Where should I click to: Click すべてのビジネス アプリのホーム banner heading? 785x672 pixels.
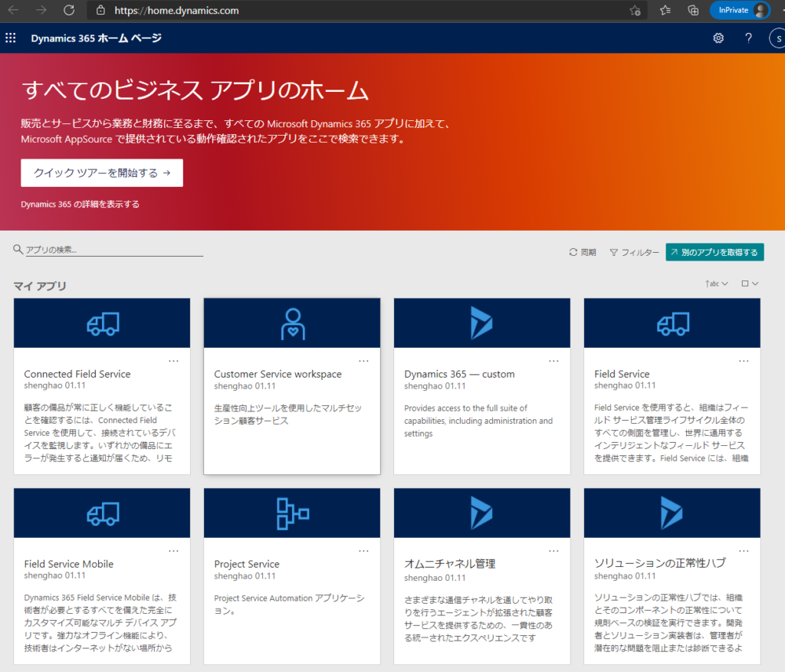tap(195, 90)
